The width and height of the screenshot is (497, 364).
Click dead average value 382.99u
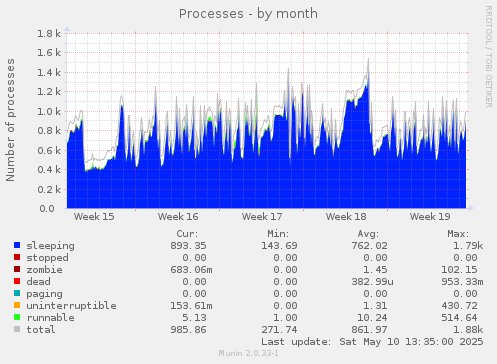tap(373, 282)
